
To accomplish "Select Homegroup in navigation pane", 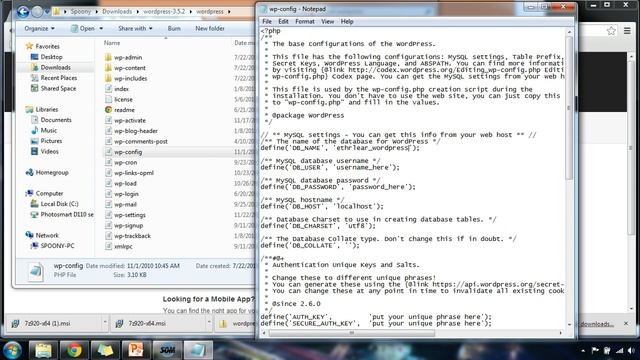I will coord(52,172).
